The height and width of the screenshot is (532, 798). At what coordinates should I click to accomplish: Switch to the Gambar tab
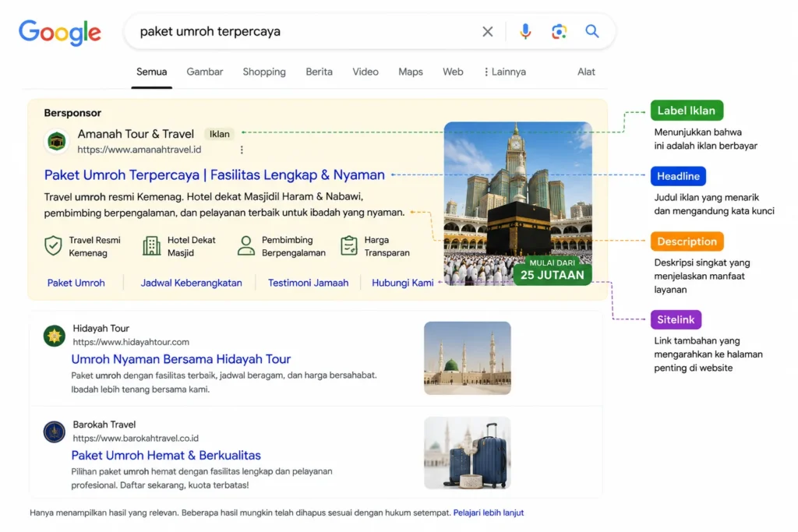(205, 72)
